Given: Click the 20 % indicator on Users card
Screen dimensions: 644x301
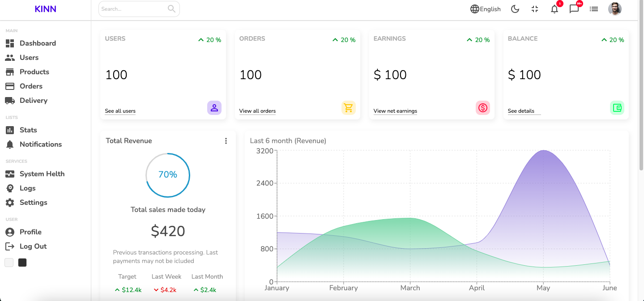Looking at the screenshot, I should point(209,40).
